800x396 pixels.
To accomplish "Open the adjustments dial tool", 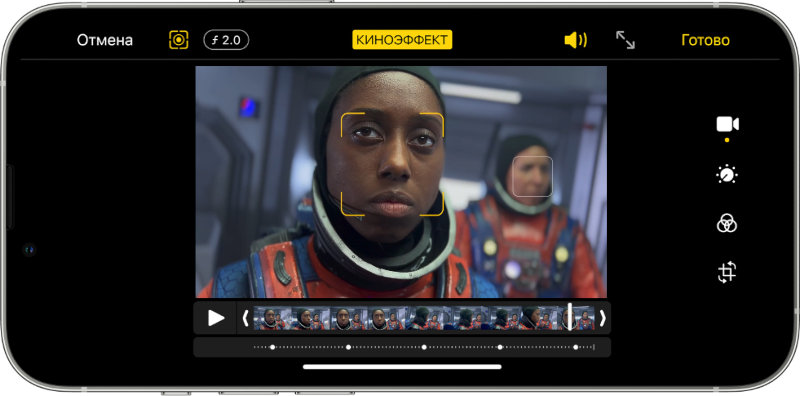I will pos(727,175).
